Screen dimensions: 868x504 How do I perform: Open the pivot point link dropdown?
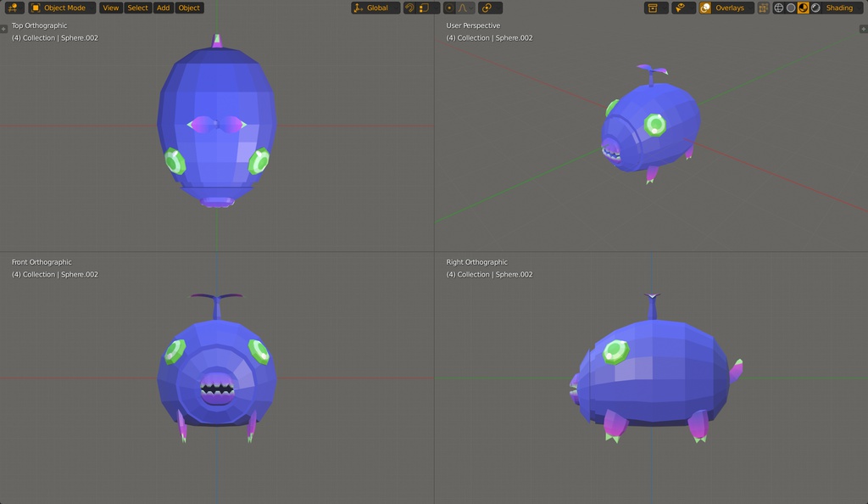click(489, 8)
